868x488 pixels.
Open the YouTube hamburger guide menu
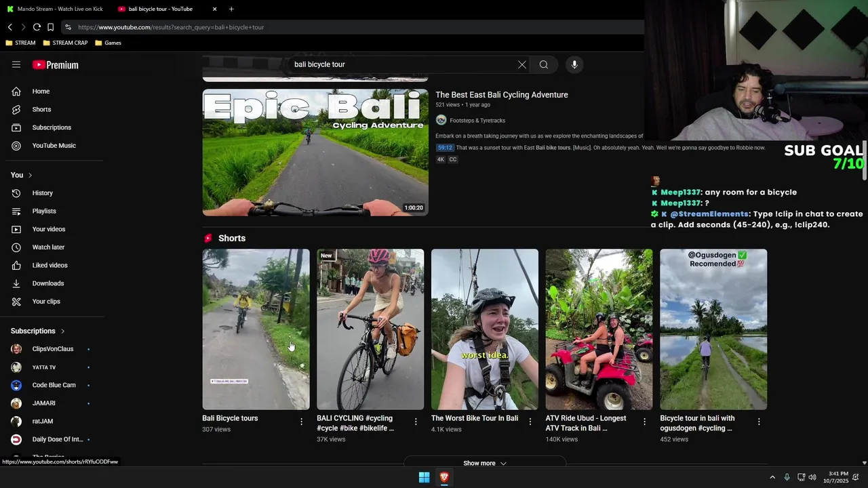(x=16, y=64)
